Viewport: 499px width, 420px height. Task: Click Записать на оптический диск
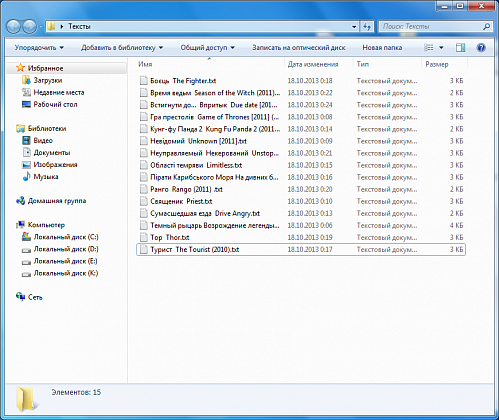click(299, 48)
